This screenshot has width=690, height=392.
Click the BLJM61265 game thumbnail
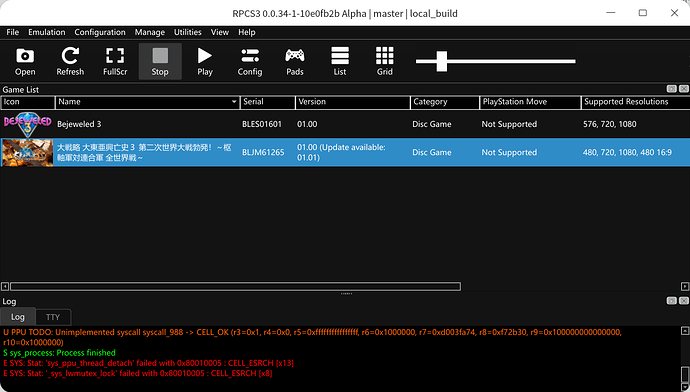point(27,152)
